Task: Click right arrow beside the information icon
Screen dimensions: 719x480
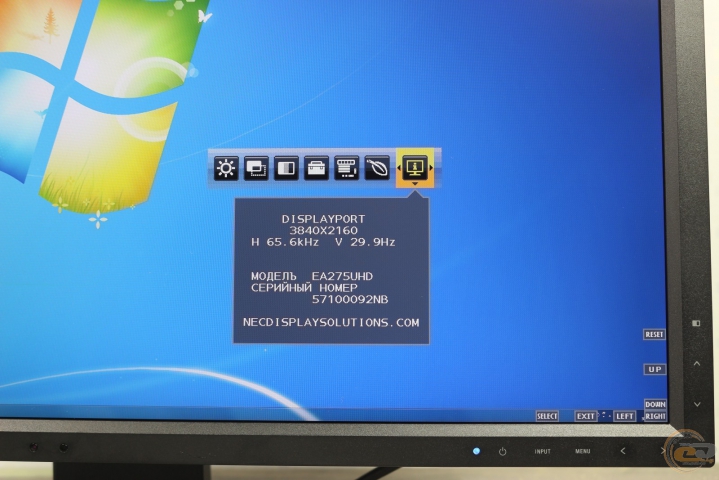Action: point(431,168)
